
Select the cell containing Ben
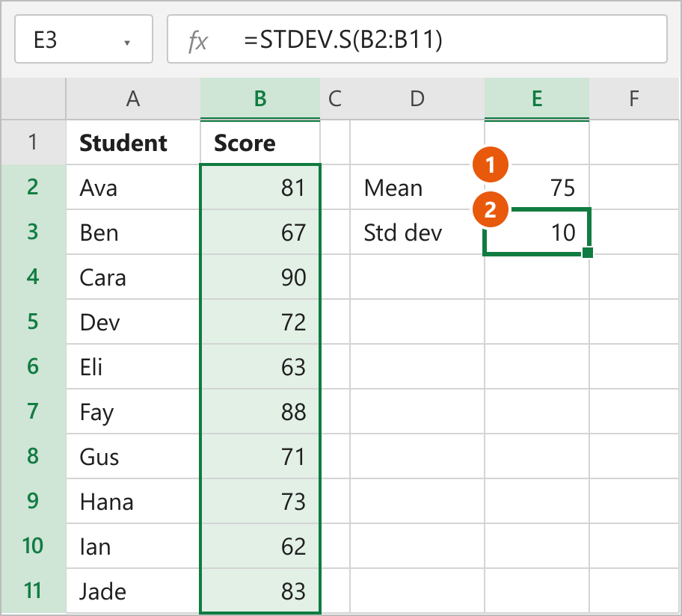coord(133,232)
